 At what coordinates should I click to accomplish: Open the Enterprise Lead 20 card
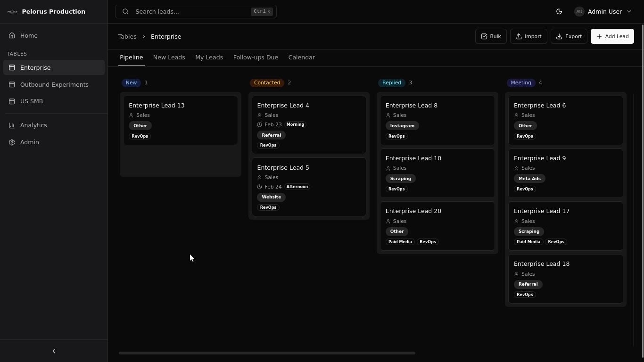438,226
